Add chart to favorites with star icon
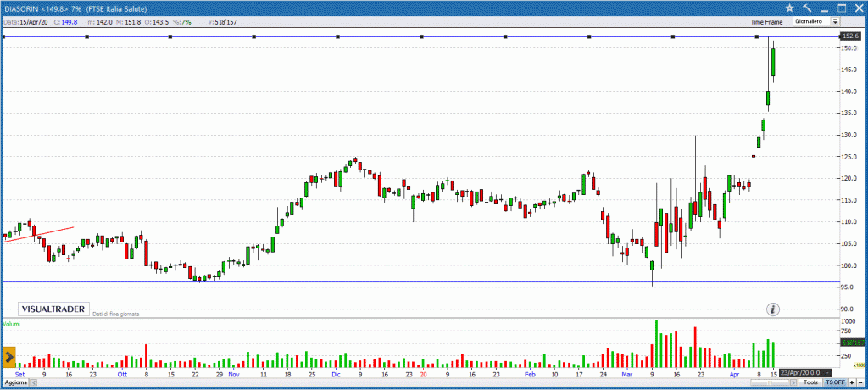The width and height of the screenshot is (868, 390). point(789,8)
